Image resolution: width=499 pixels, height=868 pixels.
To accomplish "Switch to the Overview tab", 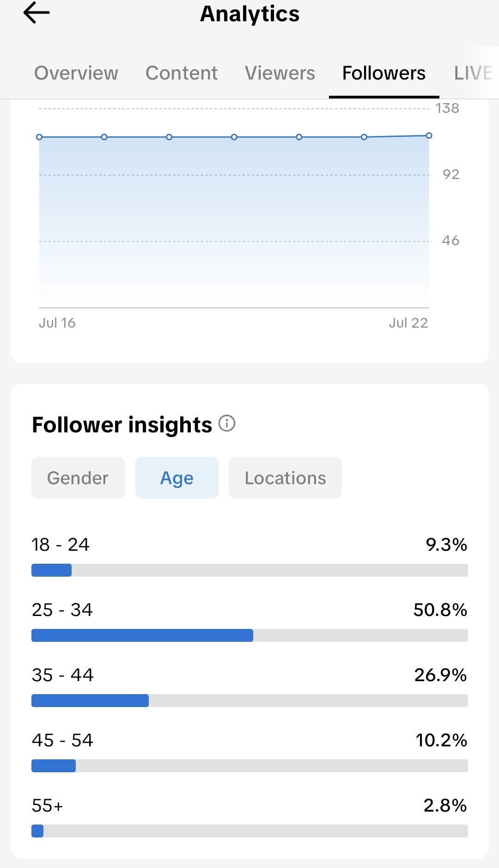I will (x=76, y=73).
